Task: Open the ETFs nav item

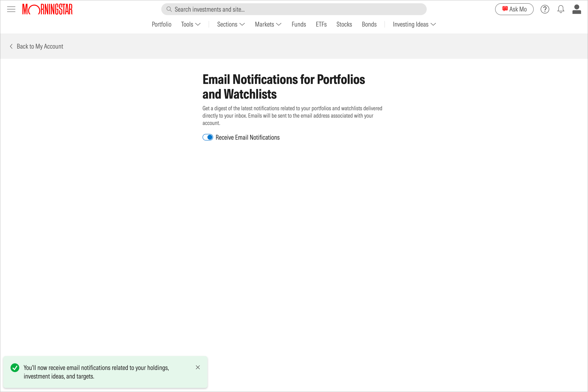Action: (321, 24)
